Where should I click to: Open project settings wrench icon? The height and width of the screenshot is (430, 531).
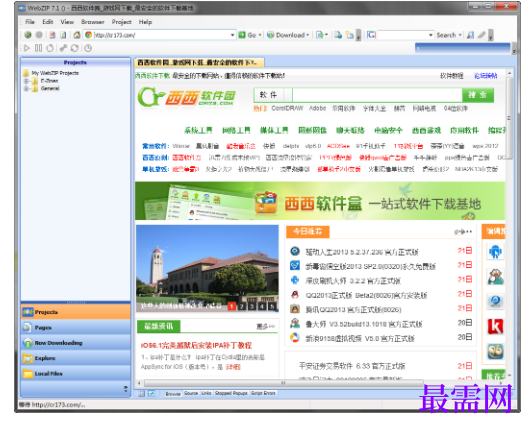(x=63, y=48)
